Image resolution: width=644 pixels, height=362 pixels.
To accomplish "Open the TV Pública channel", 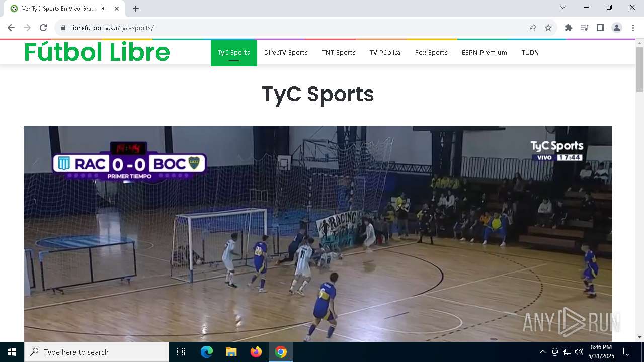I will [x=385, y=53].
